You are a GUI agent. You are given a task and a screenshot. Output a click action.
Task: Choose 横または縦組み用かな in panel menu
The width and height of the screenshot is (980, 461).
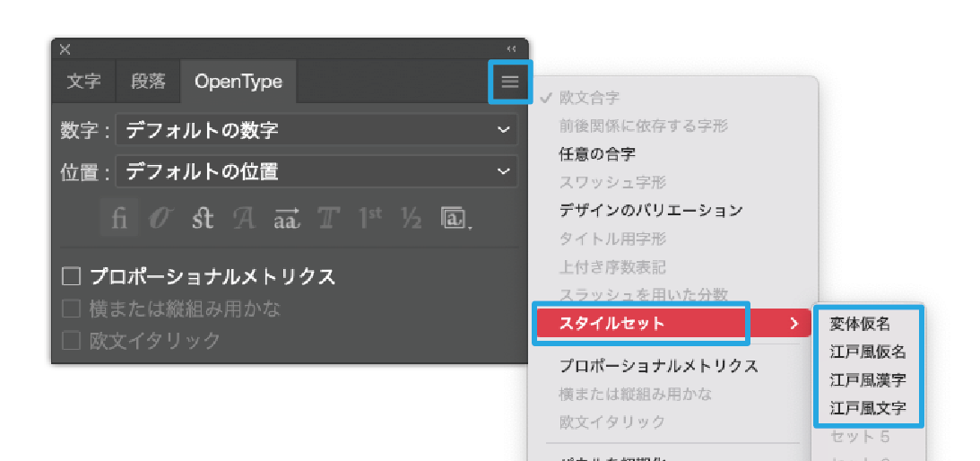[673, 394]
